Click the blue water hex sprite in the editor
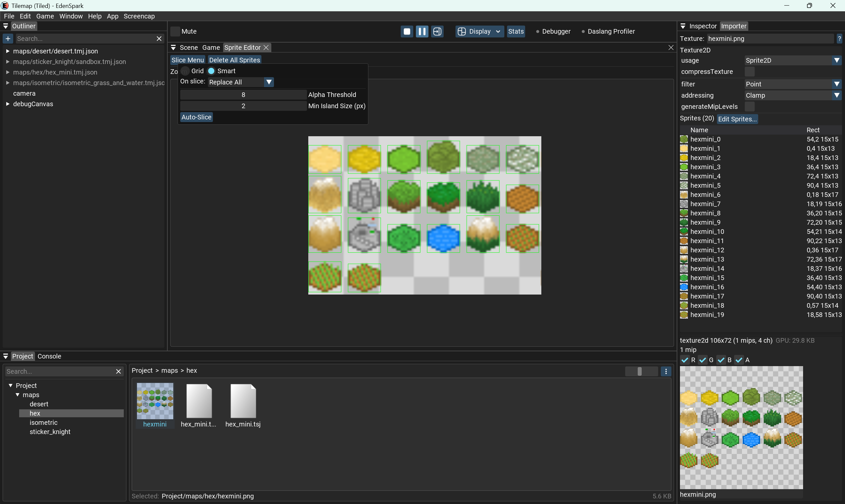This screenshot has width=845, height=504. [443, 238]
